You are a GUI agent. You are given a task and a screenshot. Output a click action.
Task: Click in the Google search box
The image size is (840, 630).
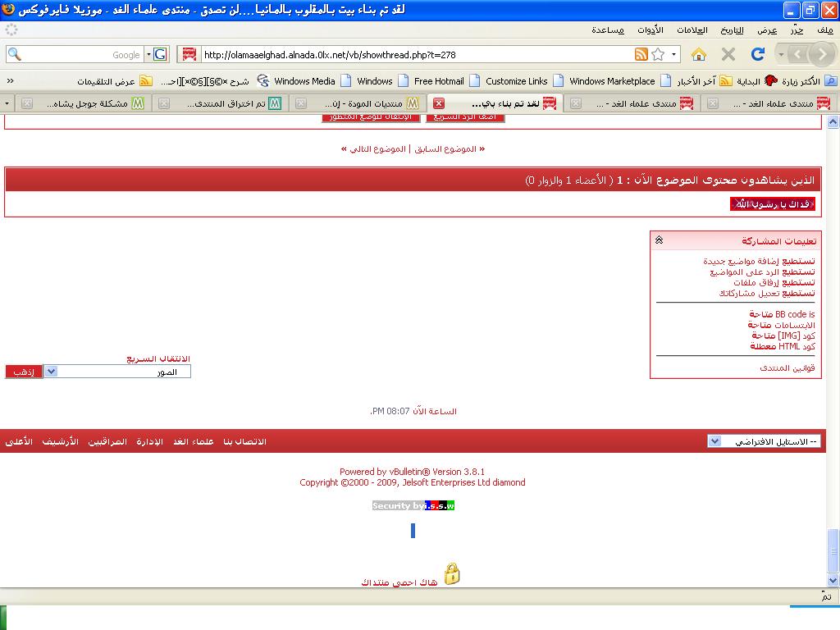[74, 54]
